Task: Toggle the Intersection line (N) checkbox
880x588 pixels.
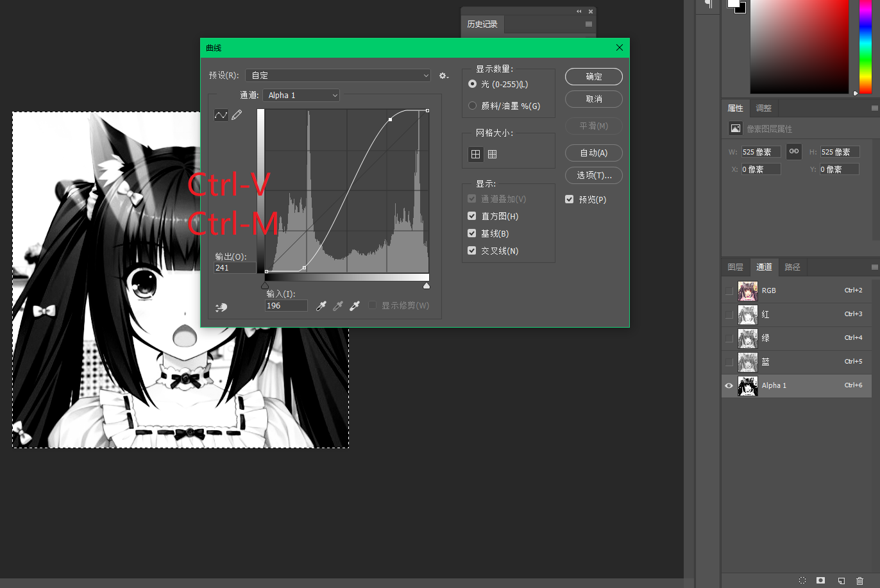Action: 472,251
